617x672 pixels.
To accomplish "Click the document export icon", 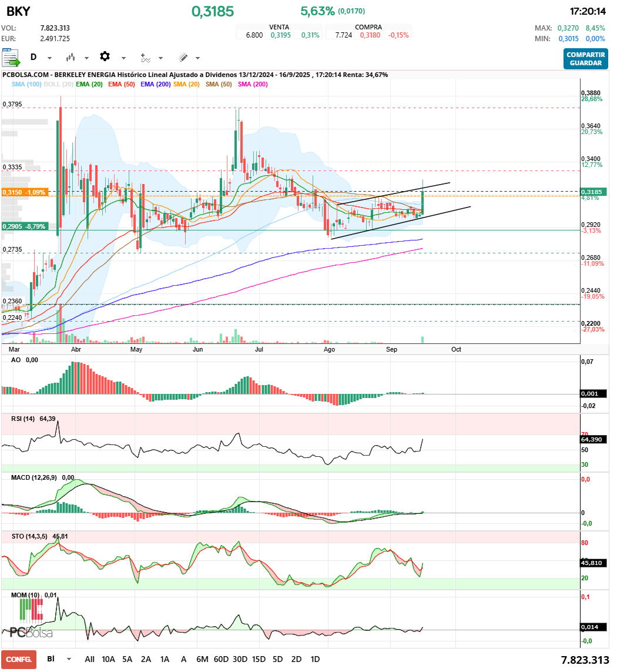I will tap(11, 58).
